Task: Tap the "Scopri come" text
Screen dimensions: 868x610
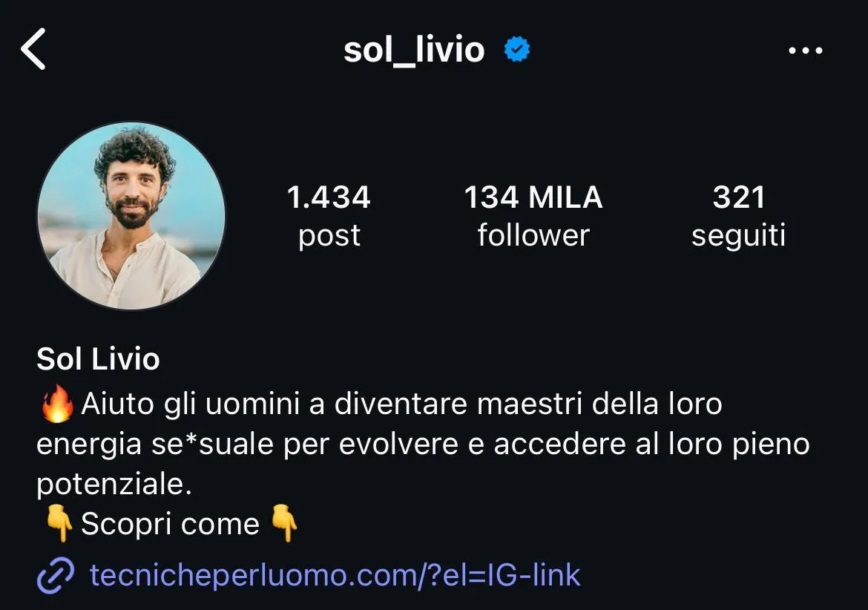Action: 170,524
